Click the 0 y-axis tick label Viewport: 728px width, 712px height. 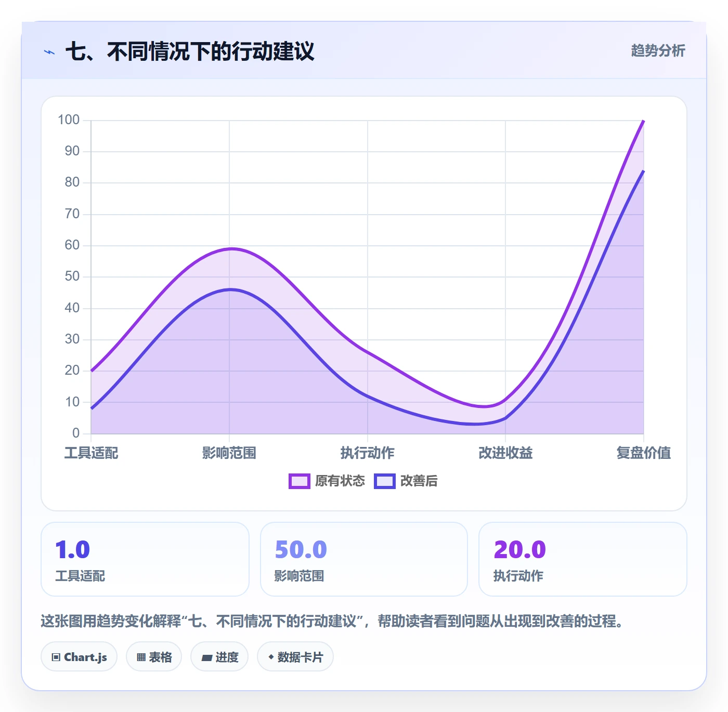point(76,433)
